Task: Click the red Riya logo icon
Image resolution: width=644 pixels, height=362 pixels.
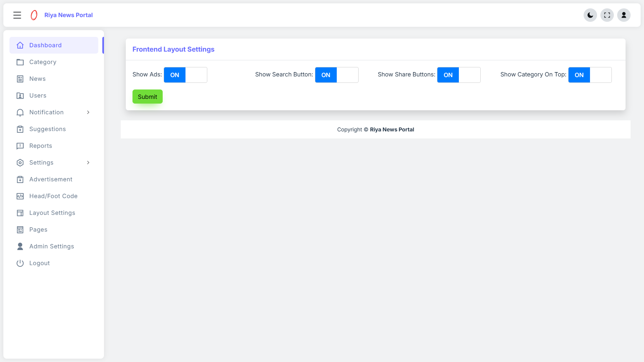Action: pos(34,15)
